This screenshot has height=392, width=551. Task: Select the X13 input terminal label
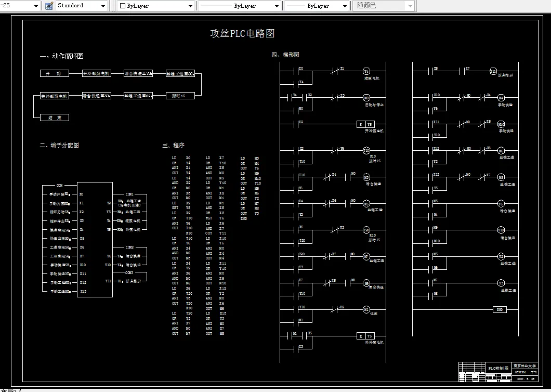tap(83, 292)
